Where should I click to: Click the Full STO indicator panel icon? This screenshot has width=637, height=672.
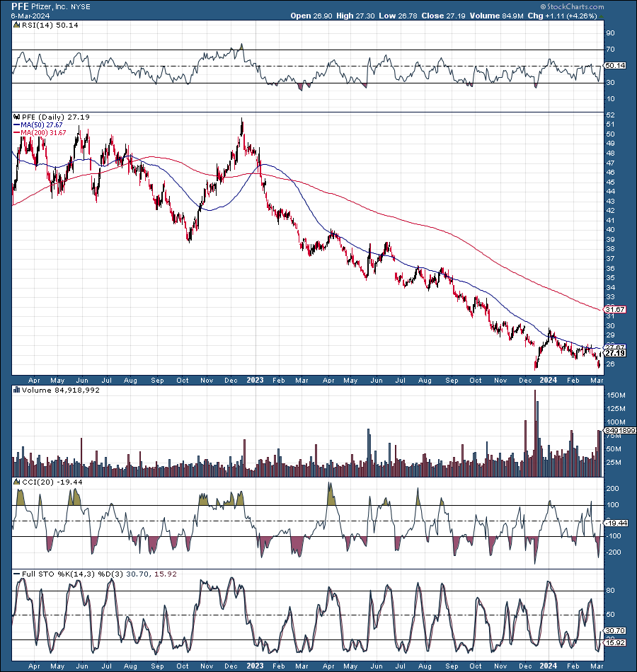point(16,574)
